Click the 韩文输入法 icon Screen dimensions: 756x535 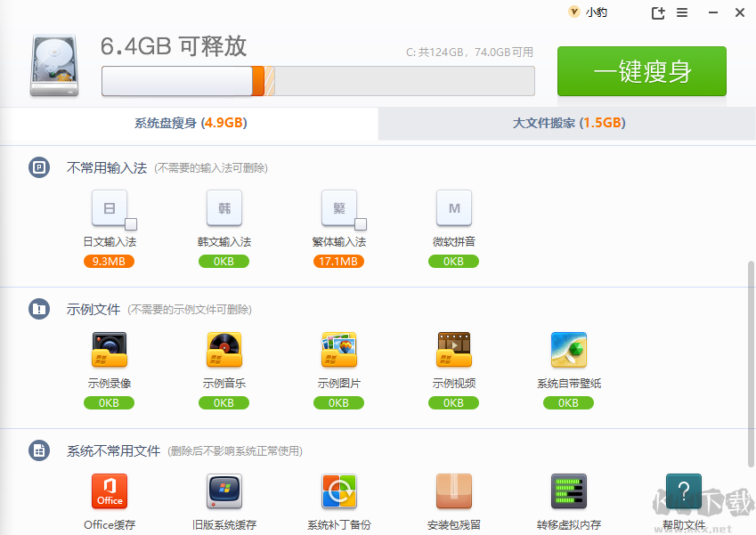coord(224,208)
